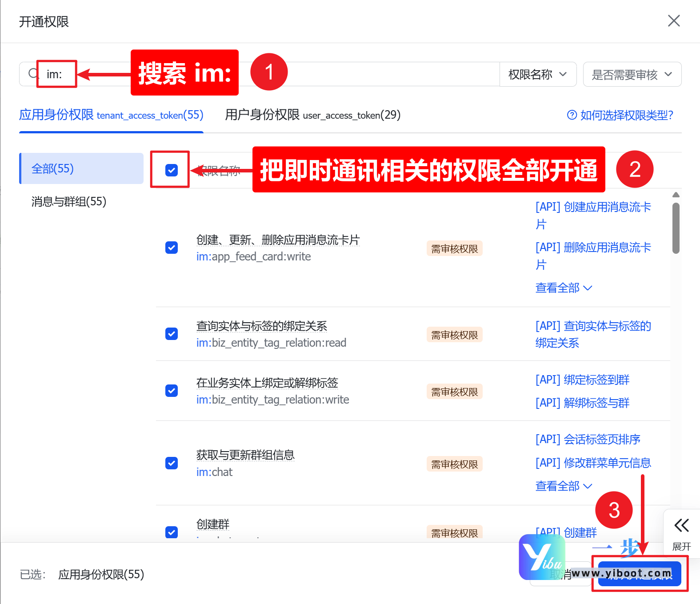
Task: Open [API] 会话标签页排序 link
Action: pos(588,440)
